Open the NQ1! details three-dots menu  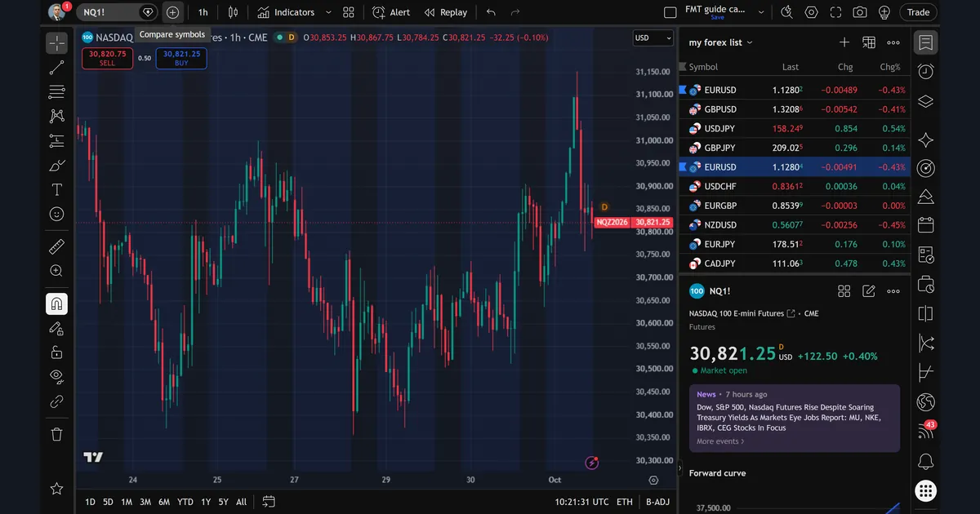tap(893, 291)
